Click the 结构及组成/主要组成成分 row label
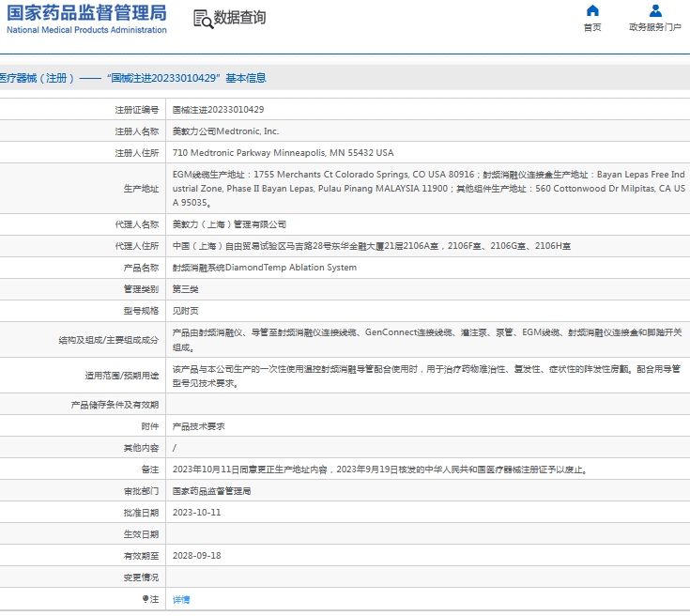This screenshot has height=616, width=690. click(x=109, y=340)
